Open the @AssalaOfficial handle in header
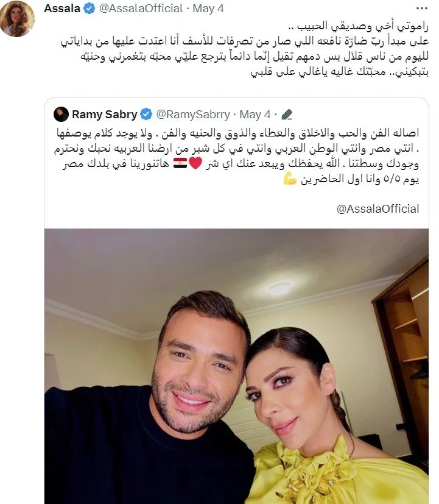This screenshot has height=504, width=439. click(141, 9)
